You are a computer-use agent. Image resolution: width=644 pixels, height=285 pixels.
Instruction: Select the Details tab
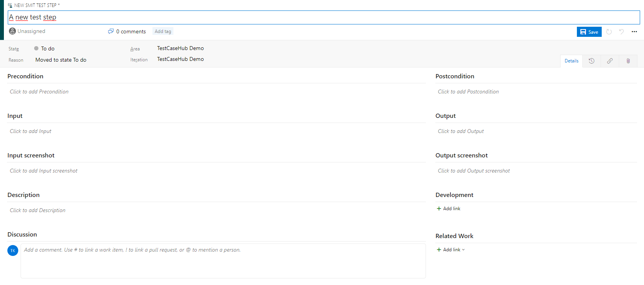(571, 61)
